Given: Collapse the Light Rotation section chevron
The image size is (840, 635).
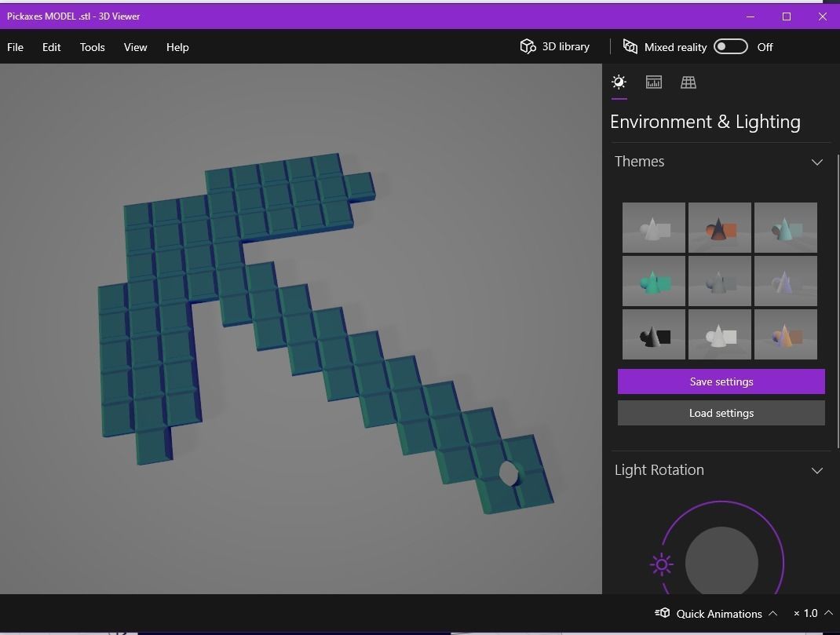Looking at the screenshot, I should coord(817,471).
